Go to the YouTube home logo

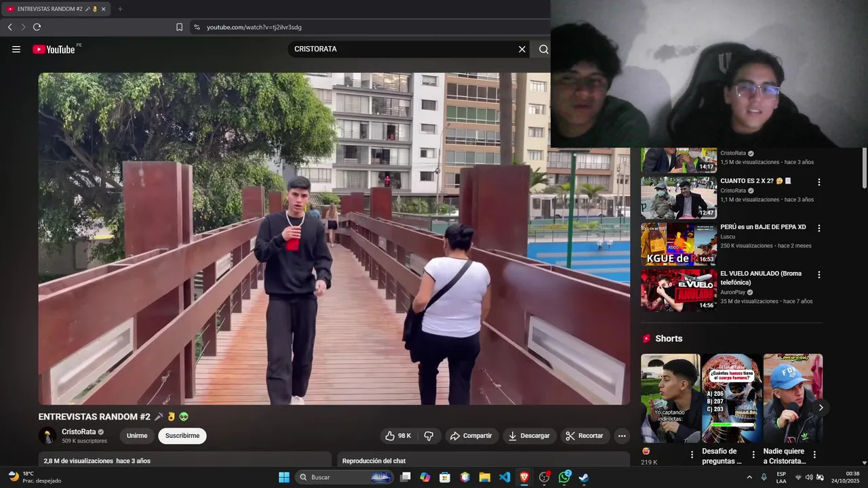click(54, 49)
